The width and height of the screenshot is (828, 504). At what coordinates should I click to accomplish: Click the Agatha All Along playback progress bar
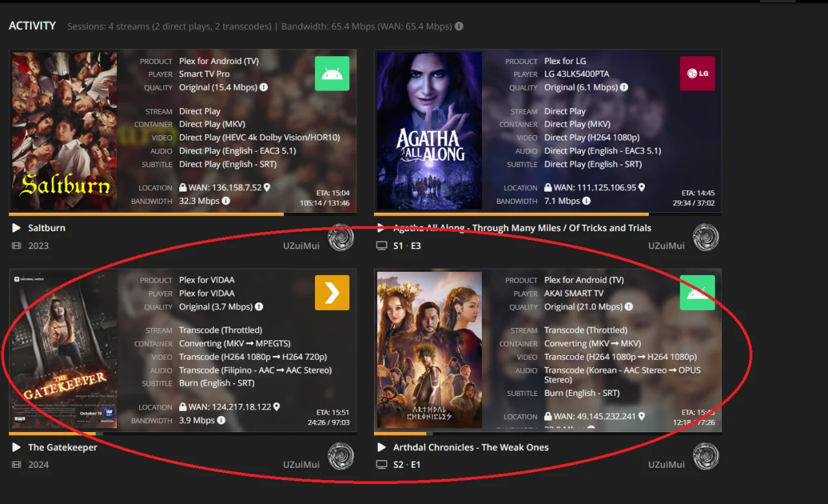pos(548,214)
